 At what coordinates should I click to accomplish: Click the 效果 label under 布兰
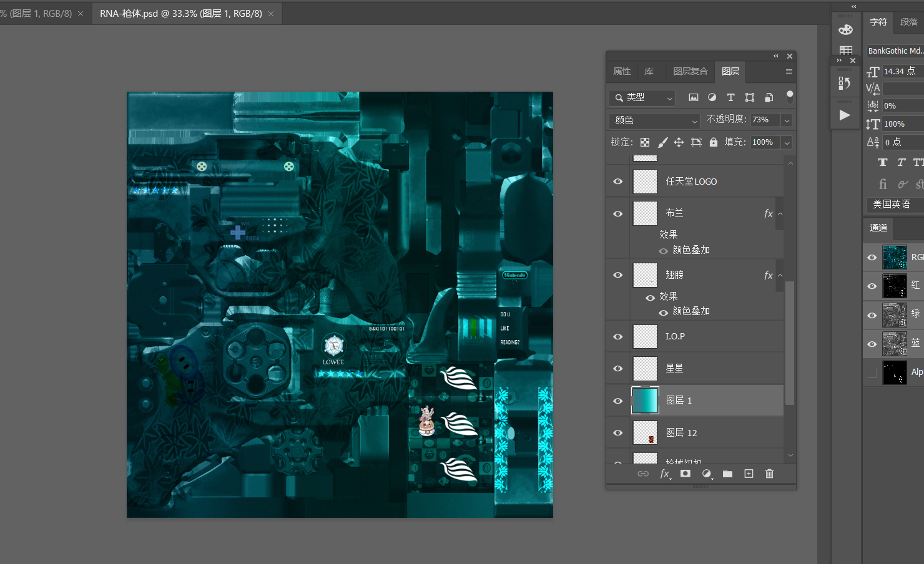[x=669, y=235]
